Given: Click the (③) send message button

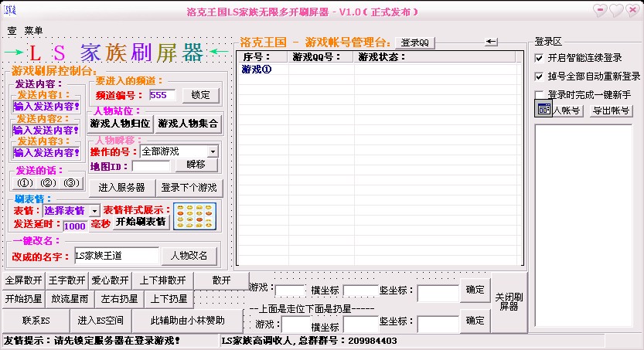Looking at the screenshot, I should pyautogui.click(x=71, y=182).
